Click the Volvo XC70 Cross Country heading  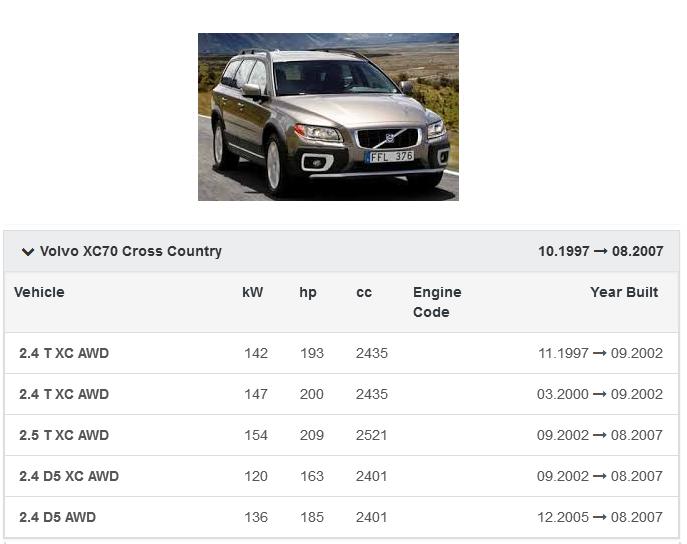pos(130,252)
